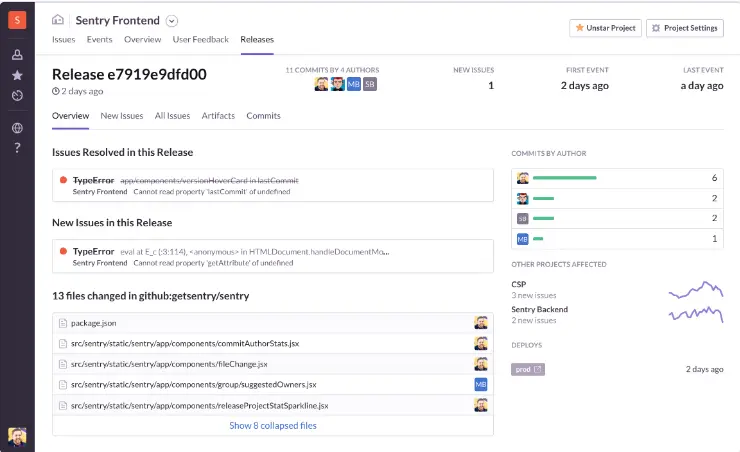
Task: Click MB badge on suggestedOwners.jsx row
Action: 481,385
